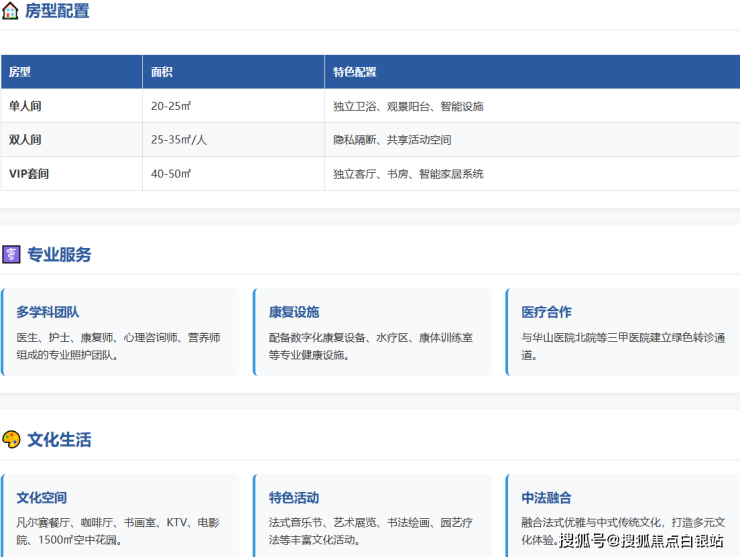Viewport: 740px width, 557px height.
Task: Click the 特色活动 card title
Action: pyautogui.click(x=294, y=498)
